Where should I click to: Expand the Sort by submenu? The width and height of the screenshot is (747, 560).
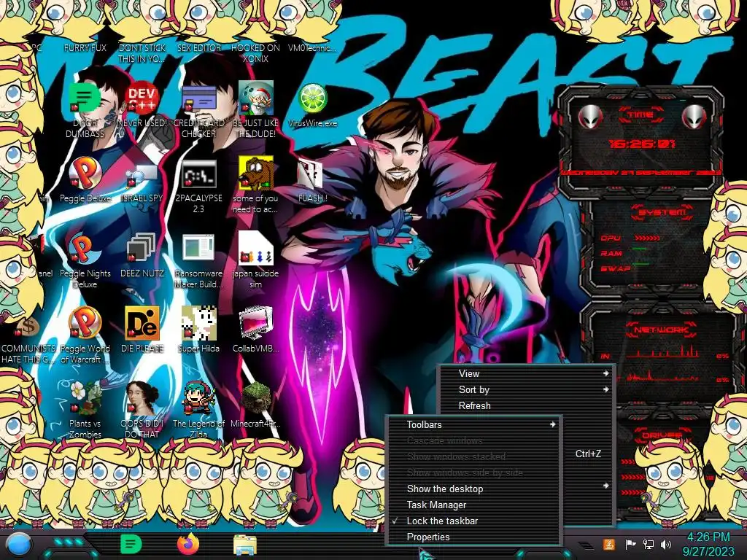coord(527,389)
